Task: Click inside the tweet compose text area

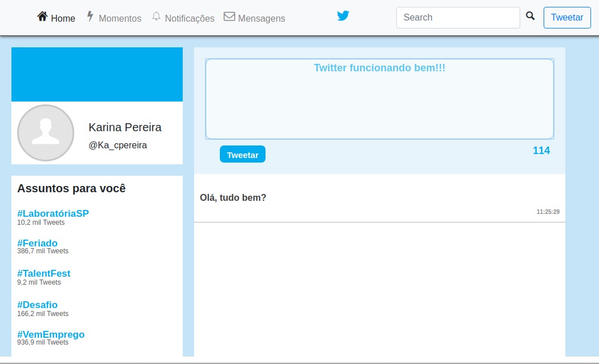Action: (380, 99)
